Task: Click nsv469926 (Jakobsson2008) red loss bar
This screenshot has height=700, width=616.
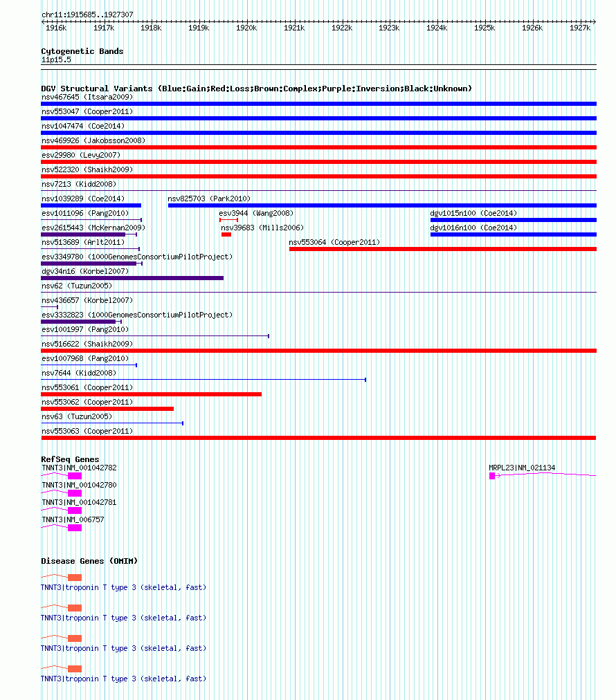Action: (318, 147)
